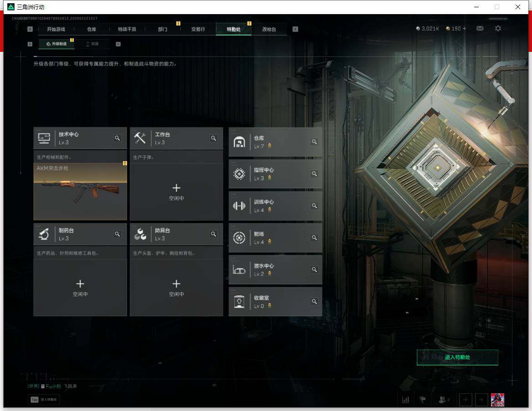Click the 靶场 target icon

click(239, 238)
